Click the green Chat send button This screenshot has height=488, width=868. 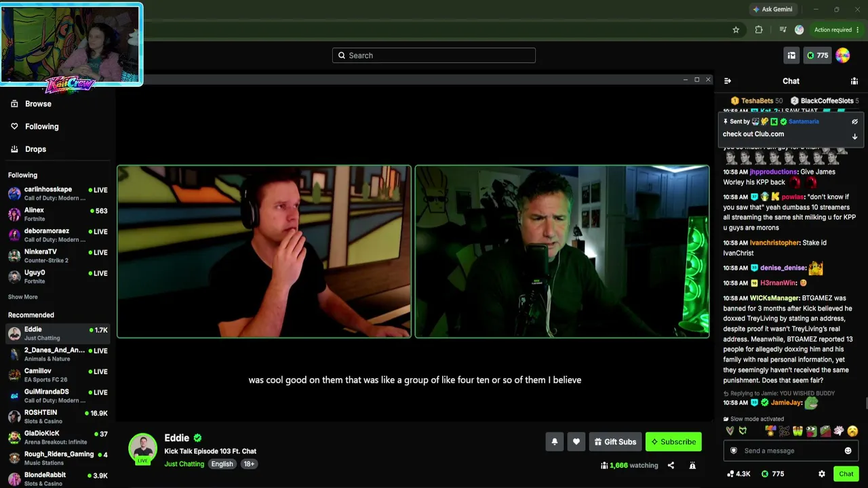click(x=846, y=474)
